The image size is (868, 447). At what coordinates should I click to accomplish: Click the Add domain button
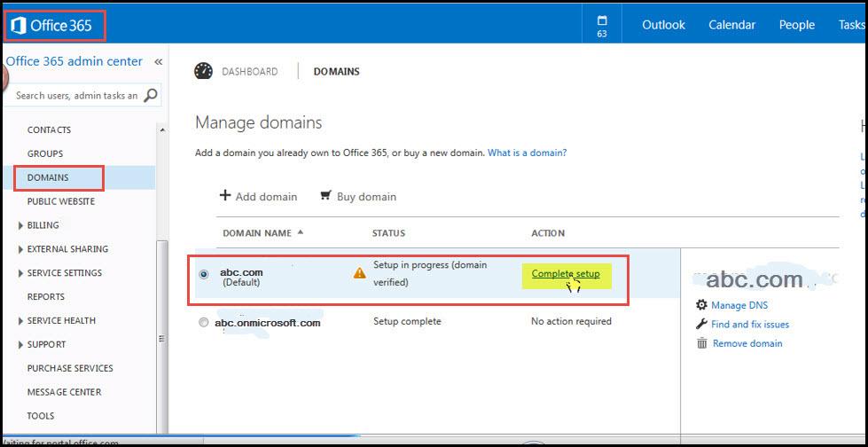pyautogui.click(x=259, y=196)
